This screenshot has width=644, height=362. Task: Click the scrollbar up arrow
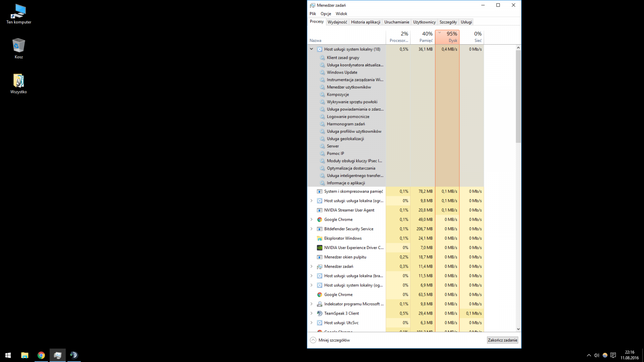tap(518, 48)
